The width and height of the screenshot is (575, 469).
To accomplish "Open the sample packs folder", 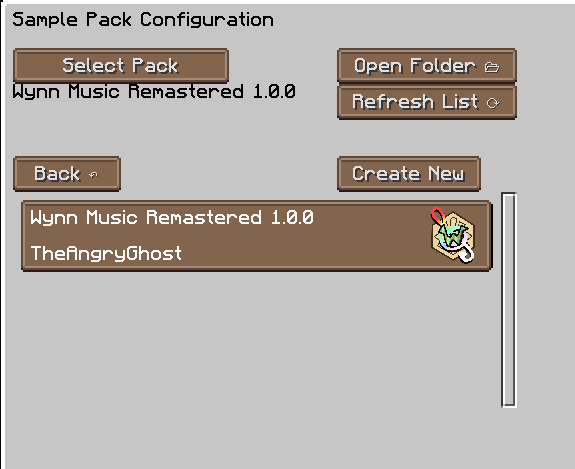I will (427, 65).
